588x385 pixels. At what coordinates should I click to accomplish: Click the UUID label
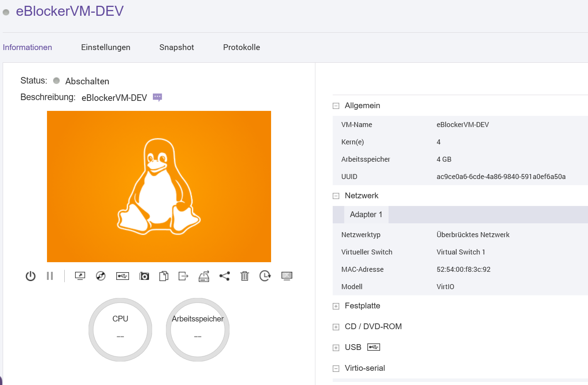[x=349, y=177]
